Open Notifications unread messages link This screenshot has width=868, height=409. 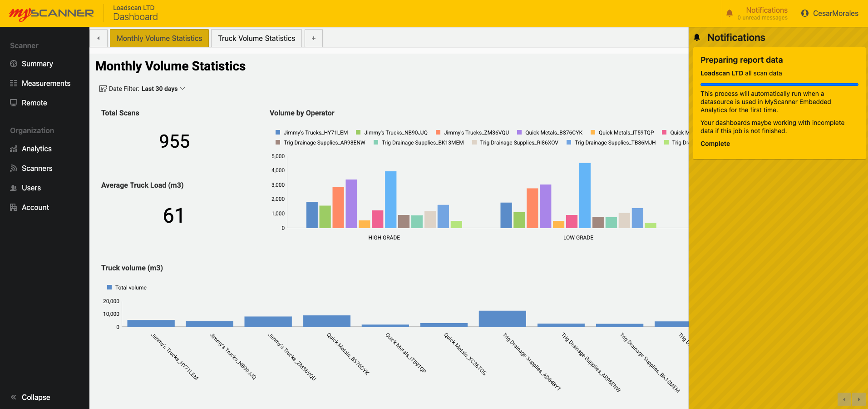tap(763, 14)
